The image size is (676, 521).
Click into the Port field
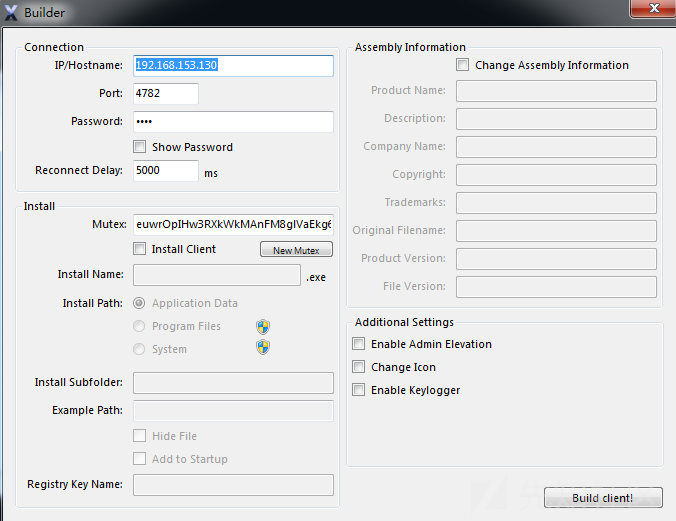166,94
